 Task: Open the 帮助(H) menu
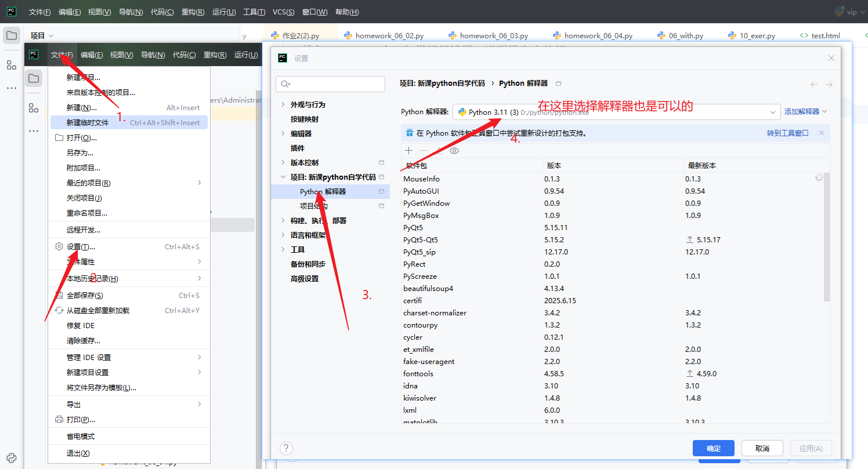point(347,12)
